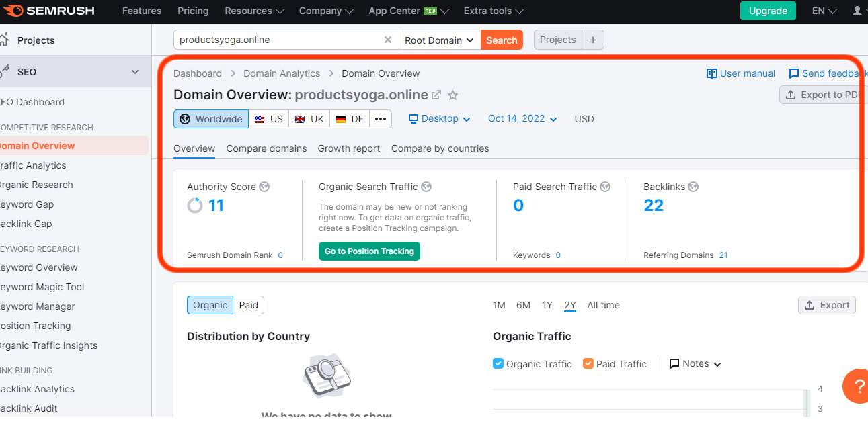Screen dimensions: 868x442
Task: Expand Notes dropdown
Action: tap(695, 363)
